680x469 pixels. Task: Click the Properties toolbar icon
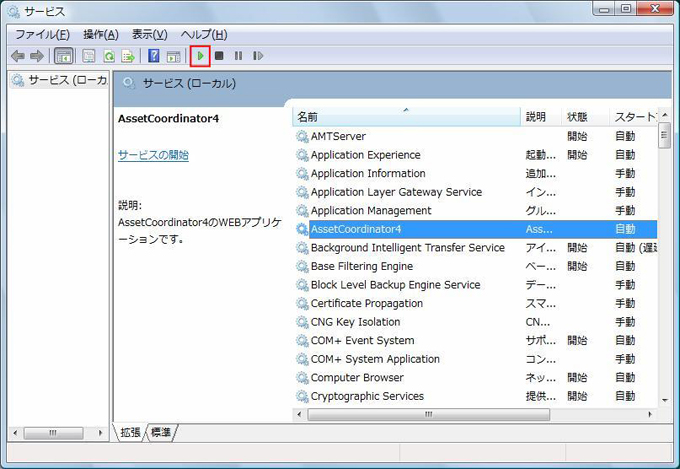pyautogui.click(x=89, y=56)
